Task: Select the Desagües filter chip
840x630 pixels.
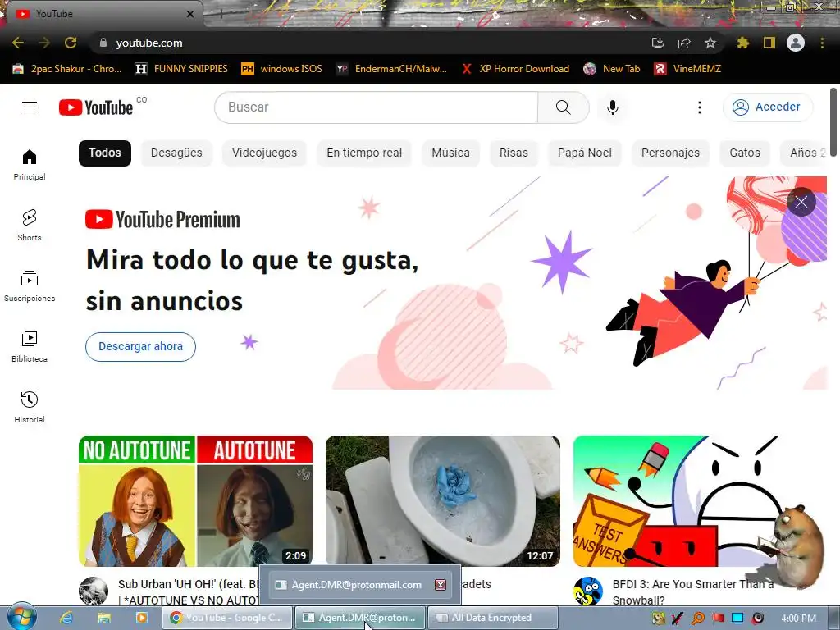Action: [x=176, y=153]
